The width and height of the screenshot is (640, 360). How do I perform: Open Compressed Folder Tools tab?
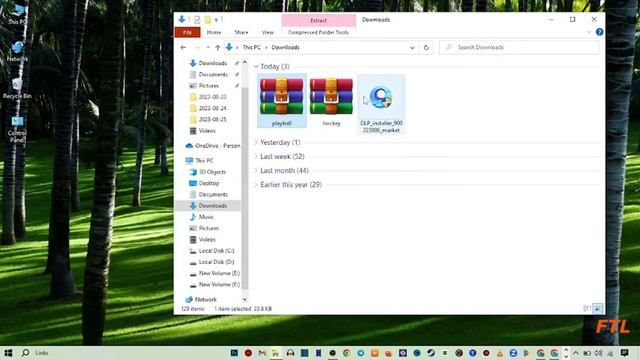click(x=318, y=32)
